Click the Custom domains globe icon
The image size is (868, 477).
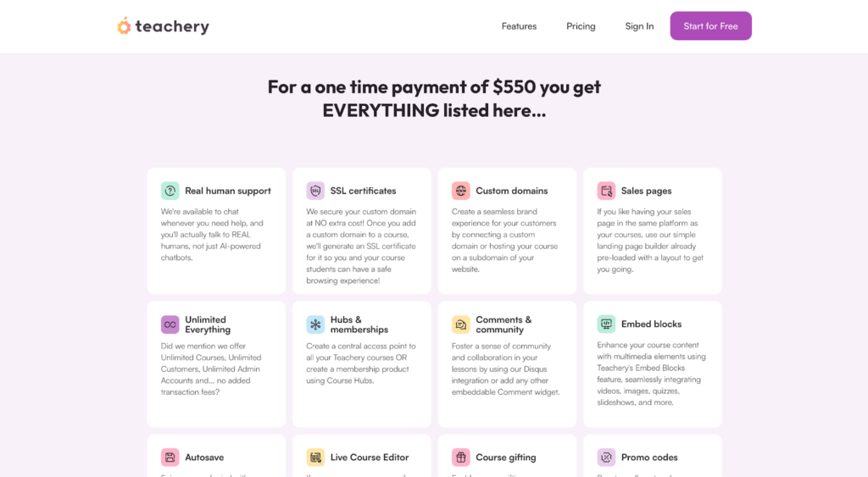coord(460,191)
